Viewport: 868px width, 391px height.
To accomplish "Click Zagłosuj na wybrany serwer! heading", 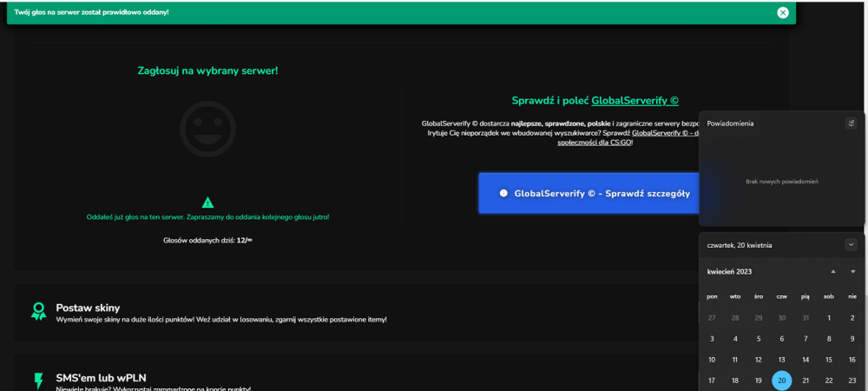I will click(x=207, y=71).
